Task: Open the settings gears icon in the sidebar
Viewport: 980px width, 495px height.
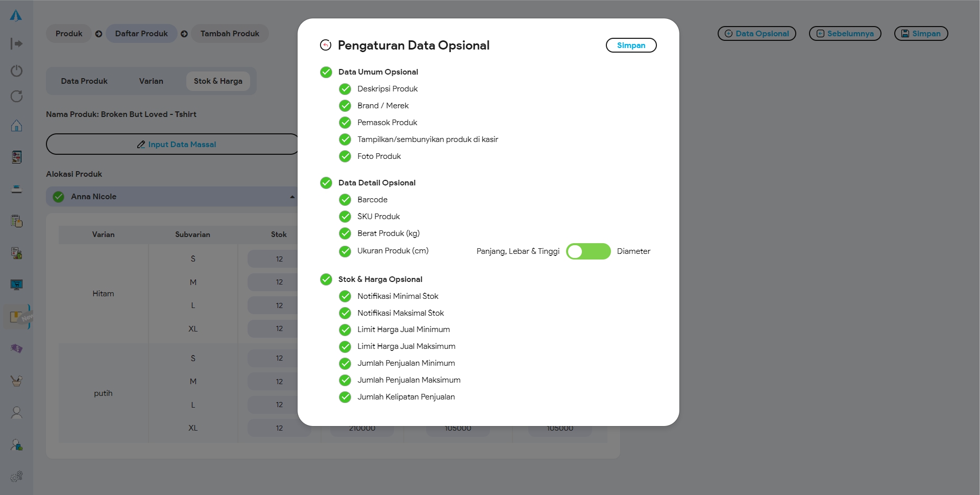Action: [x=16, y=476]
